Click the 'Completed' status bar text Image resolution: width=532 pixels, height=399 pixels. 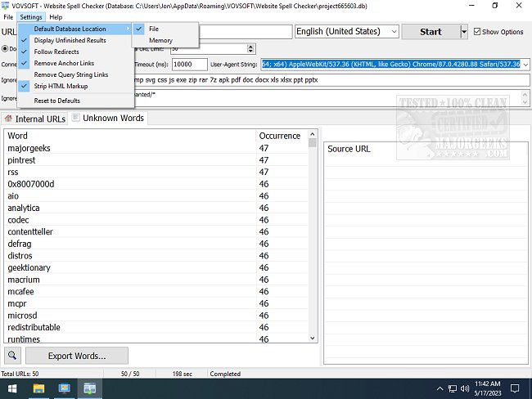click(x=225, y=374)
